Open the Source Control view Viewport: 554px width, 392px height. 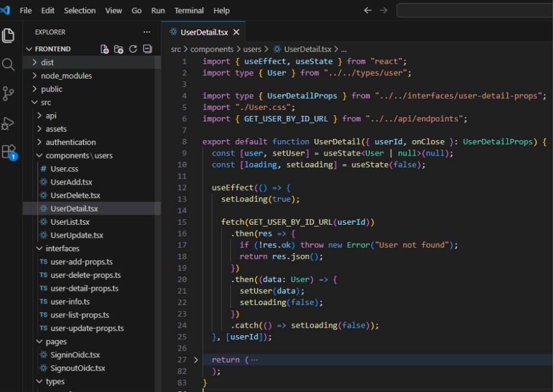(8, 93)
